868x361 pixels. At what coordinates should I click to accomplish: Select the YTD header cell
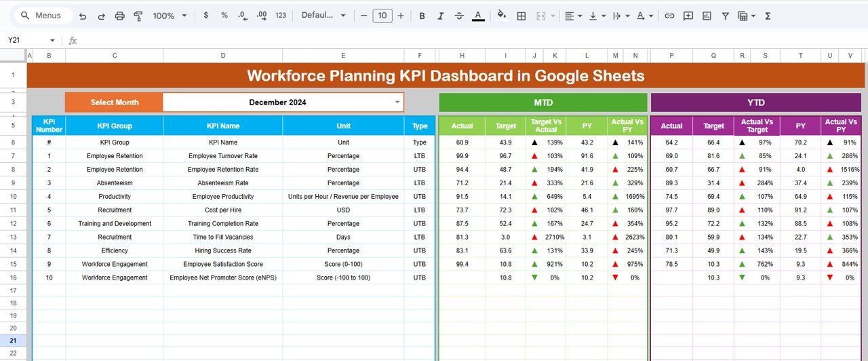[755, 102]
